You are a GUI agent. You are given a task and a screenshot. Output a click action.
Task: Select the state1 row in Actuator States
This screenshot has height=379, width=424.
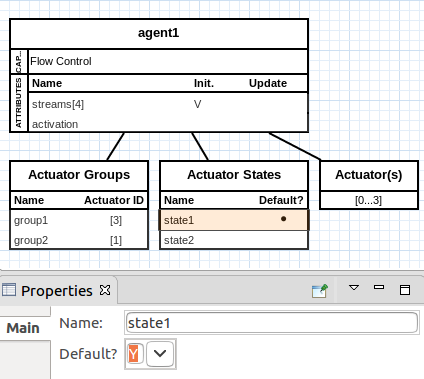tap(234, 220)
